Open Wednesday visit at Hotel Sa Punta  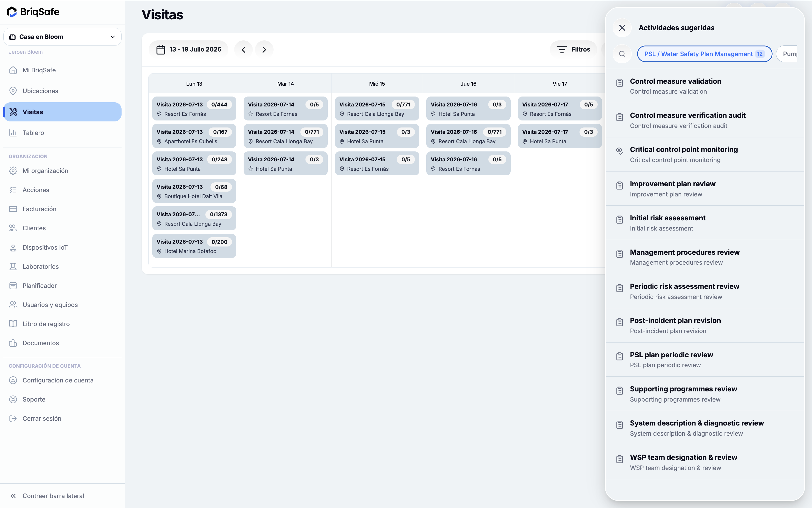[377, 136]
